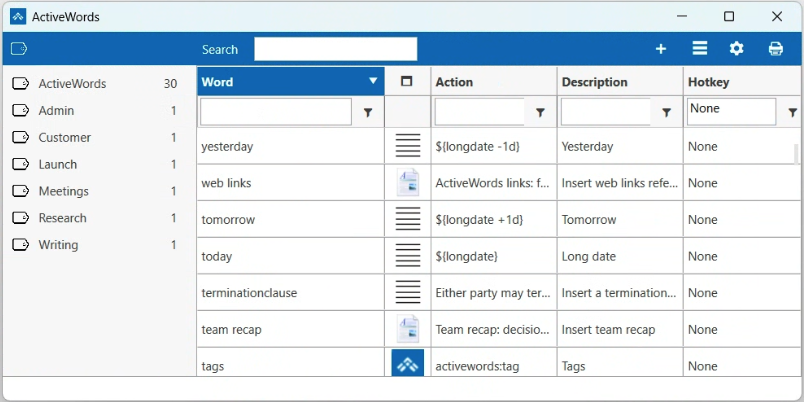Click the tag icon beside Launch
The width and height of the screenshot is (804, 402).
tap(21, 164)
